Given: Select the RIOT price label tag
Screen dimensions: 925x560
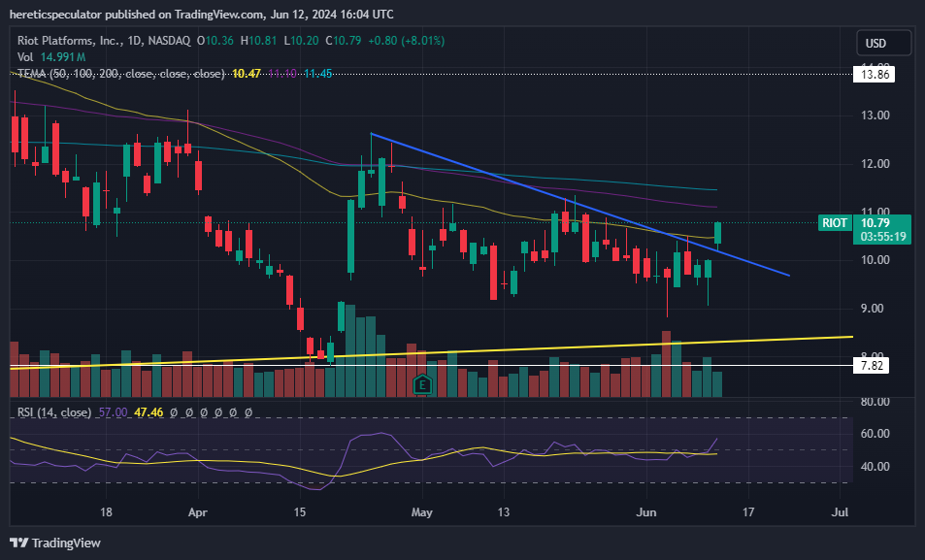Looking at the screenshot, I should (835, 223).
